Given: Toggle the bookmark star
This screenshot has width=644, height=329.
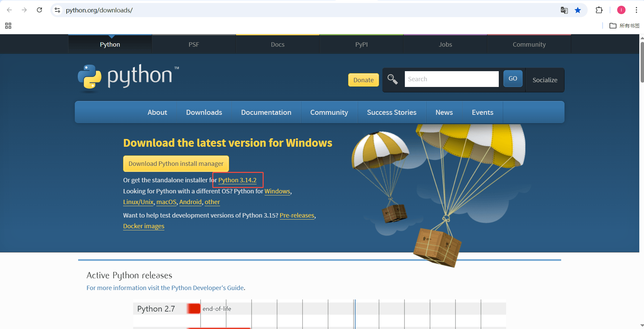Looking at the screenshot, I should tap(578, 10).
